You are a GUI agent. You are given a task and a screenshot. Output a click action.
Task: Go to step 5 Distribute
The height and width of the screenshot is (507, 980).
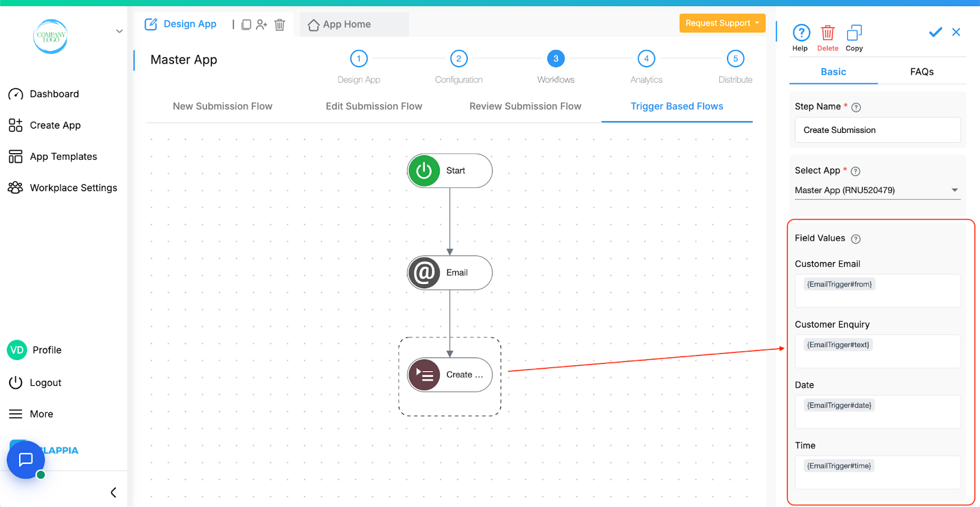coord(736,59)
